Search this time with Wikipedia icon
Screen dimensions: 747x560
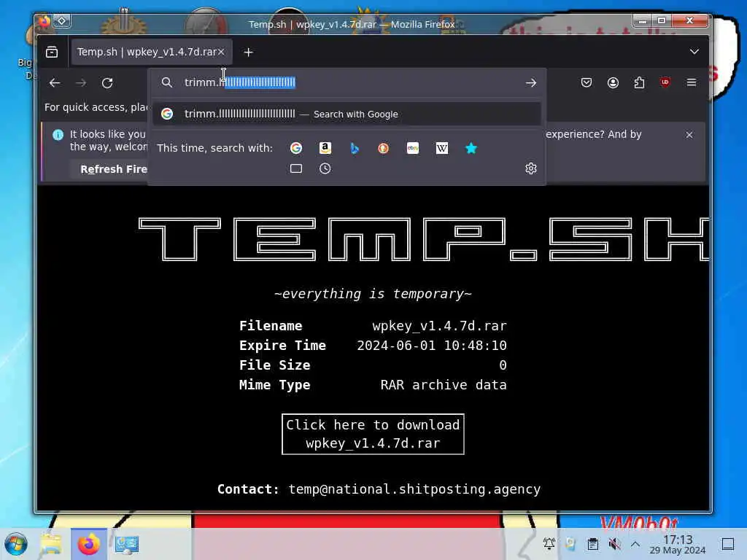(x=441, y=148)
